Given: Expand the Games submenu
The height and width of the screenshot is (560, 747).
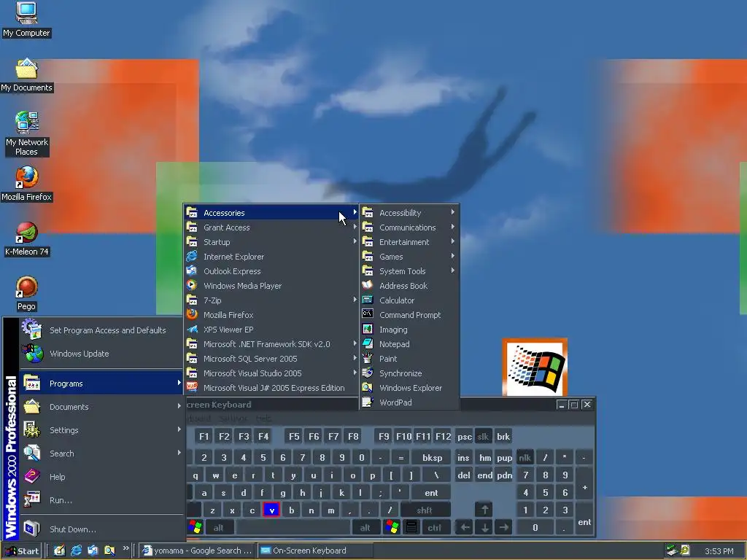Looking at the screenshot, I should point(410,256).
